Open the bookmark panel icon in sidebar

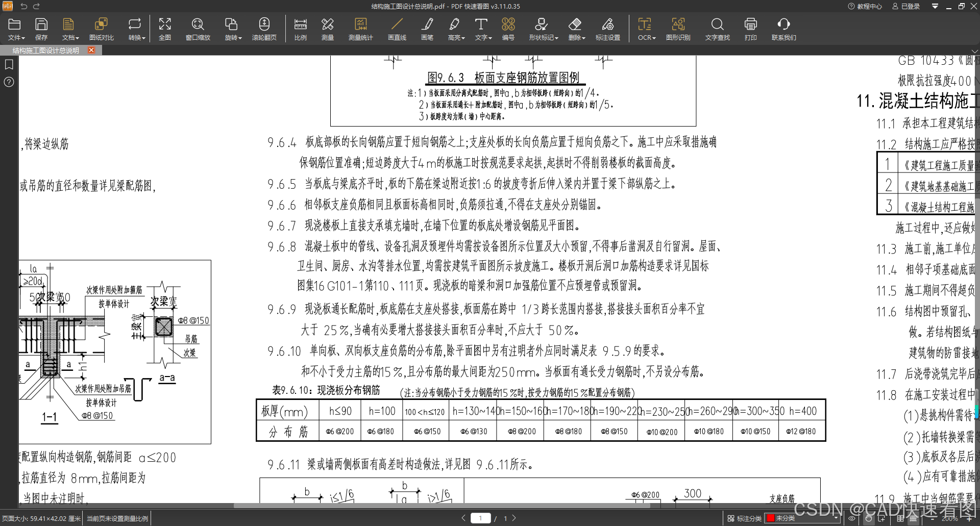coord(9,64)
